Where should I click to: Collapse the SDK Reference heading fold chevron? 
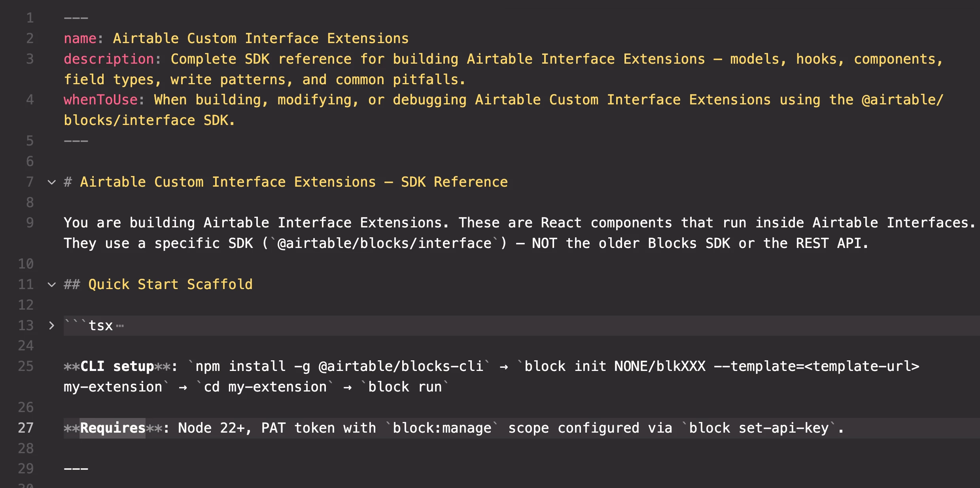[x=51, y=182]
